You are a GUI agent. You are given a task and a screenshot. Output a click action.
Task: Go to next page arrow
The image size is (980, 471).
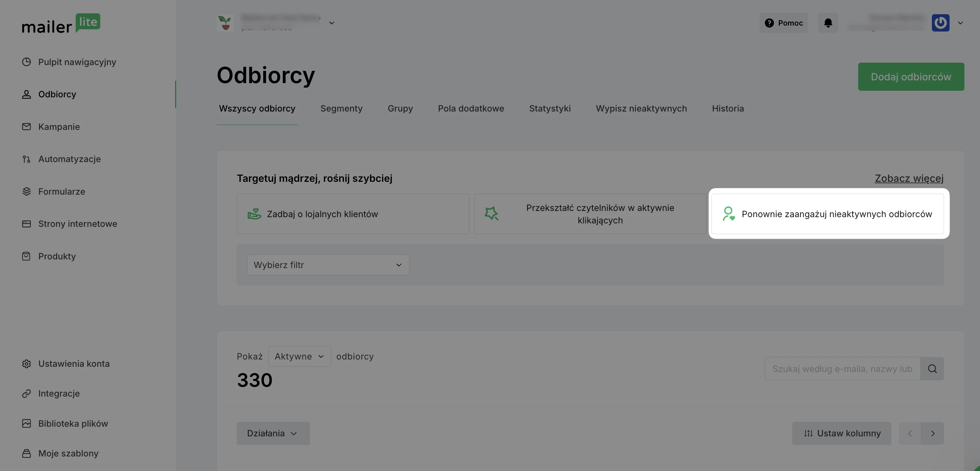pos(933,433)
